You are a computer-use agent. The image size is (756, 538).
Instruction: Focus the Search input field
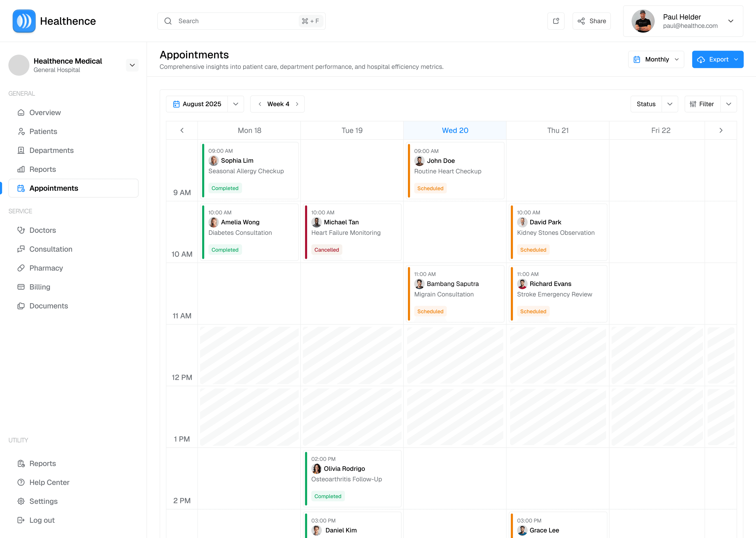pyautogui.click(x=241, y=21)
